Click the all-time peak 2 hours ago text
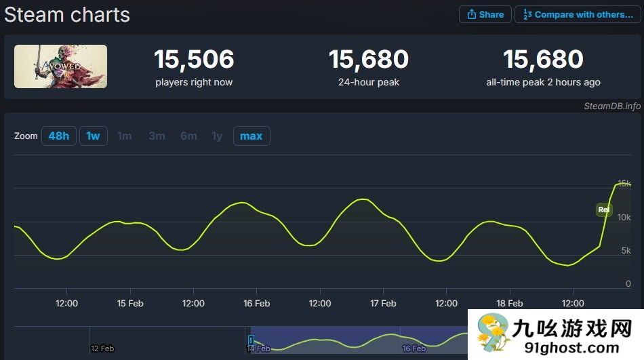This screenshot has height=360, width=644. (543, 82)
